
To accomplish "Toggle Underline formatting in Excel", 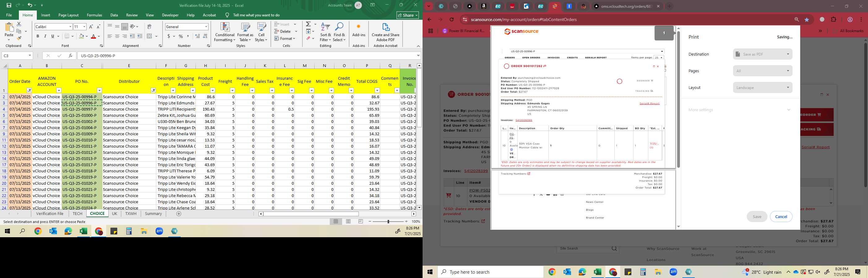I will tap(53, 36).
